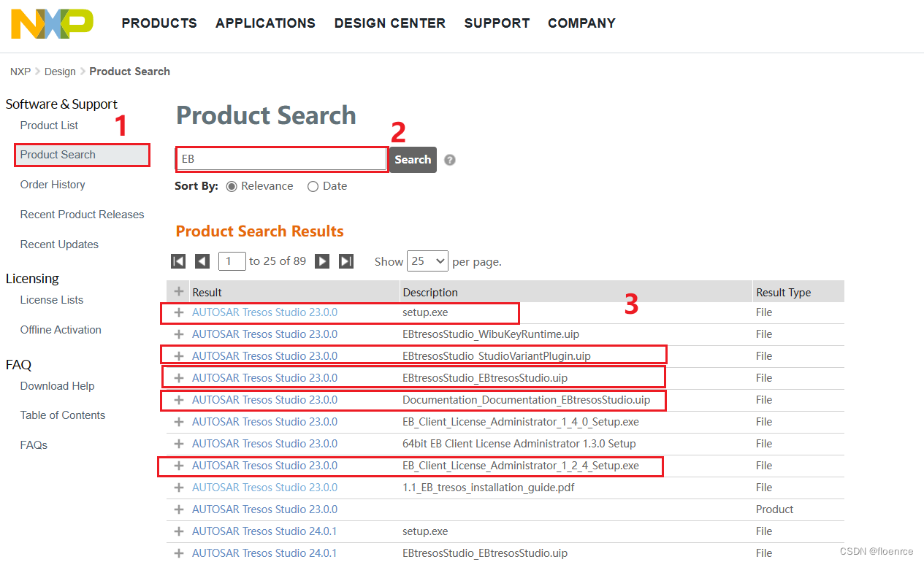The image size is (924, 562).
Task: Expand the 24.0.1 setup.exe row
Action: coord(178,531)
